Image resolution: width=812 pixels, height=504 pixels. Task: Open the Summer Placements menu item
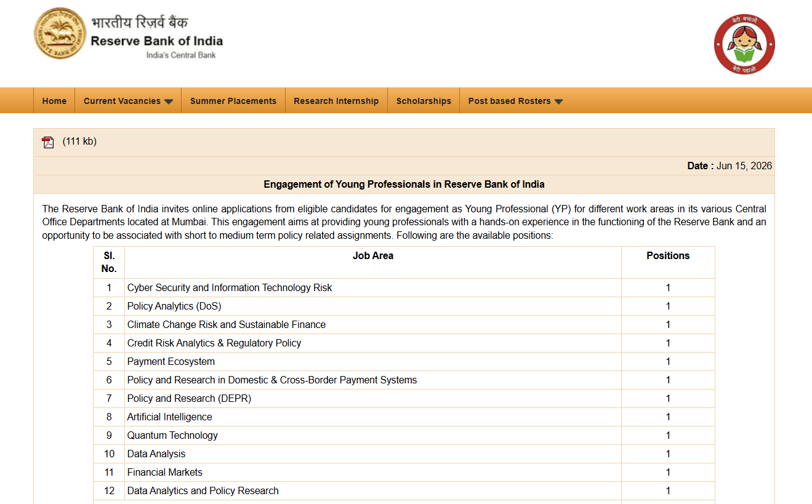pyautogui.click(x=233, y=101)
